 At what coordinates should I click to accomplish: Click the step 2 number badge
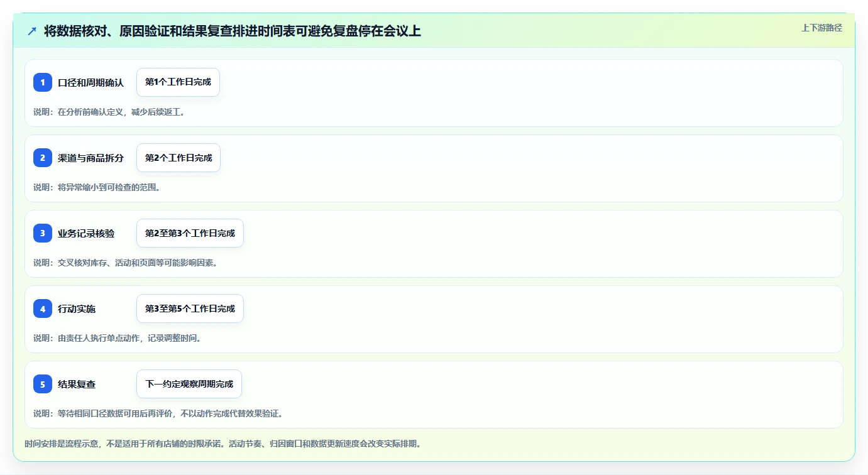click(43, 158)
